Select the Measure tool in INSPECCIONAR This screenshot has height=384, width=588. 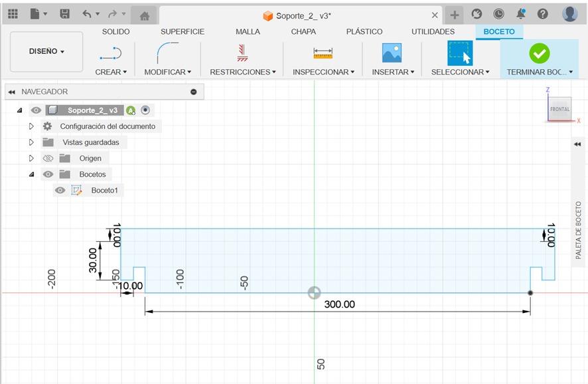coord(323,53)
